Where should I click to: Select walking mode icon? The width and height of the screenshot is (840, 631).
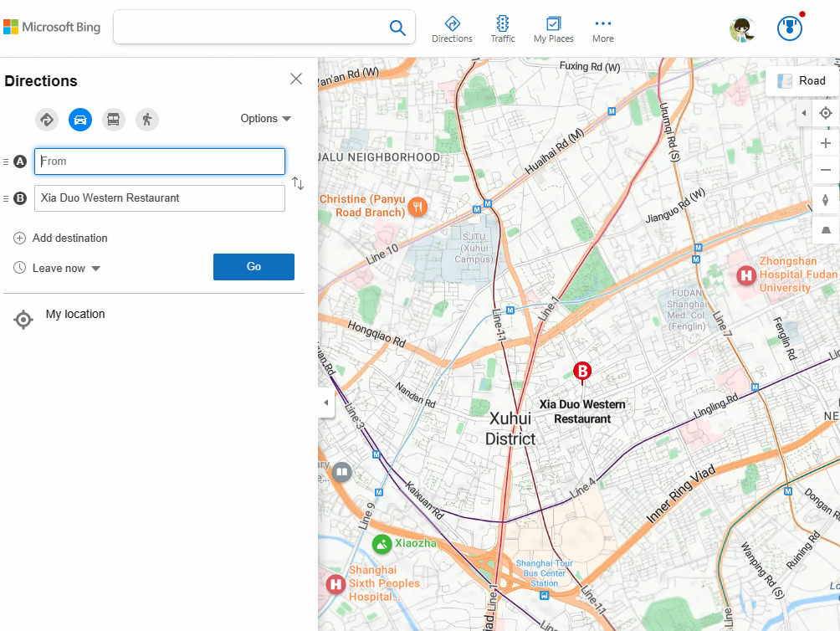click(146, 120)
